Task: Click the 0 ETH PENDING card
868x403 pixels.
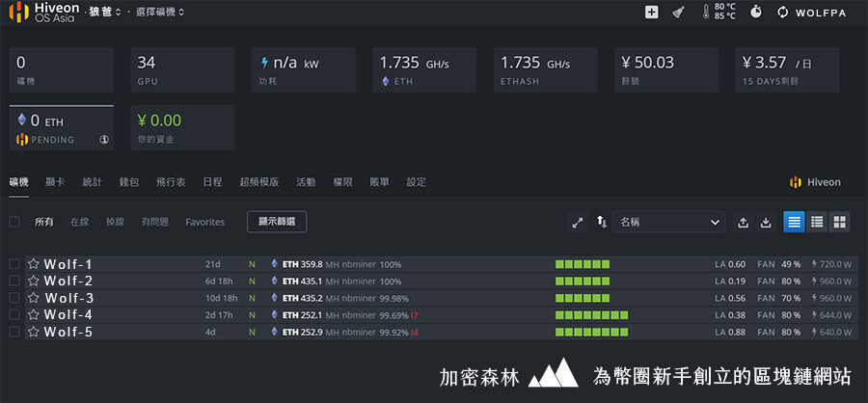Action: [x=62, y=127]
